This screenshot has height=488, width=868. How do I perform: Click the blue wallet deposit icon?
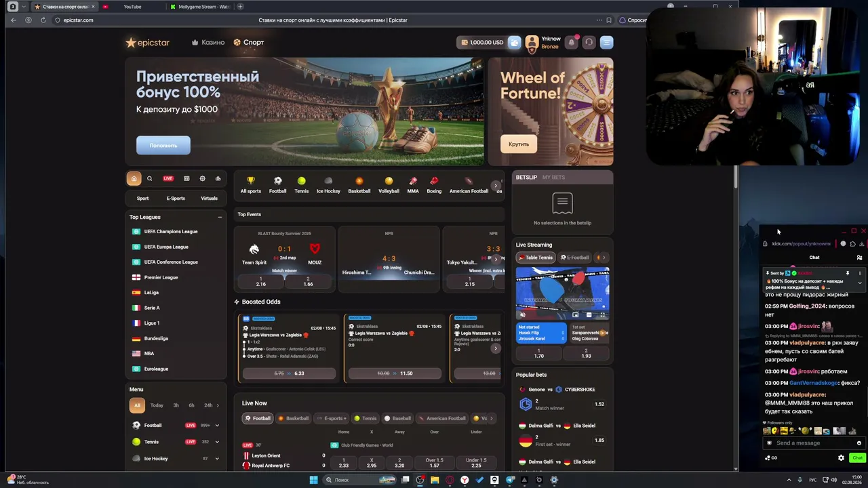515,42
